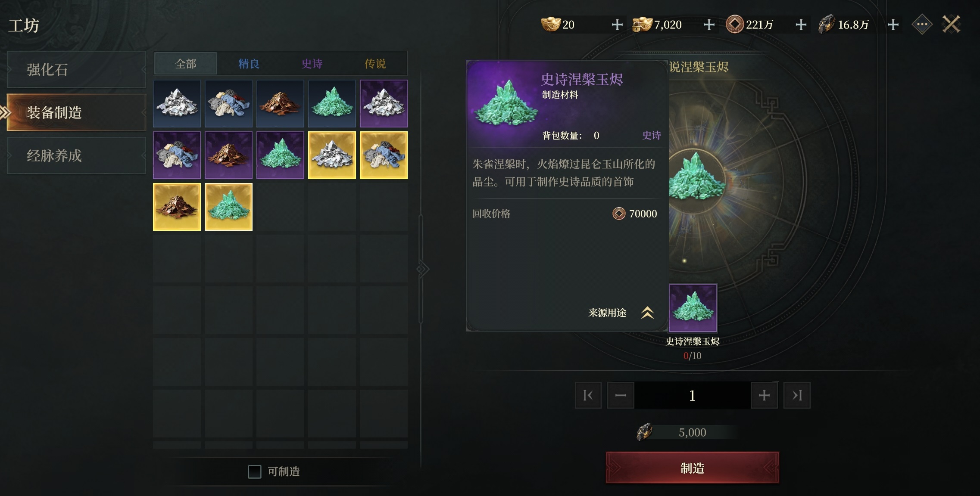980x496 pixels.
Task: Set craft quantity to maximum
Action: [797, 395]
